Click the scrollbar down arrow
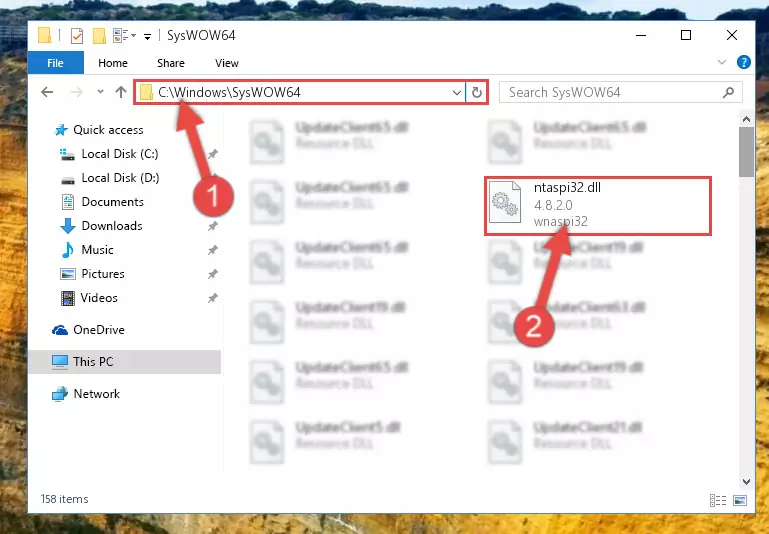The height and width of the screenshot is (534, 769). [x=746, y=482]
